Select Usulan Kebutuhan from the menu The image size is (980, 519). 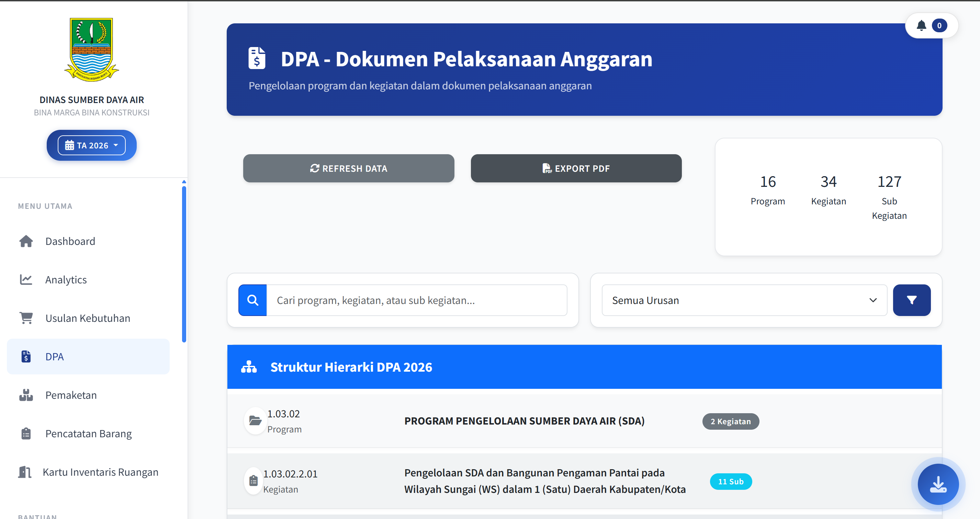(88, 318)
